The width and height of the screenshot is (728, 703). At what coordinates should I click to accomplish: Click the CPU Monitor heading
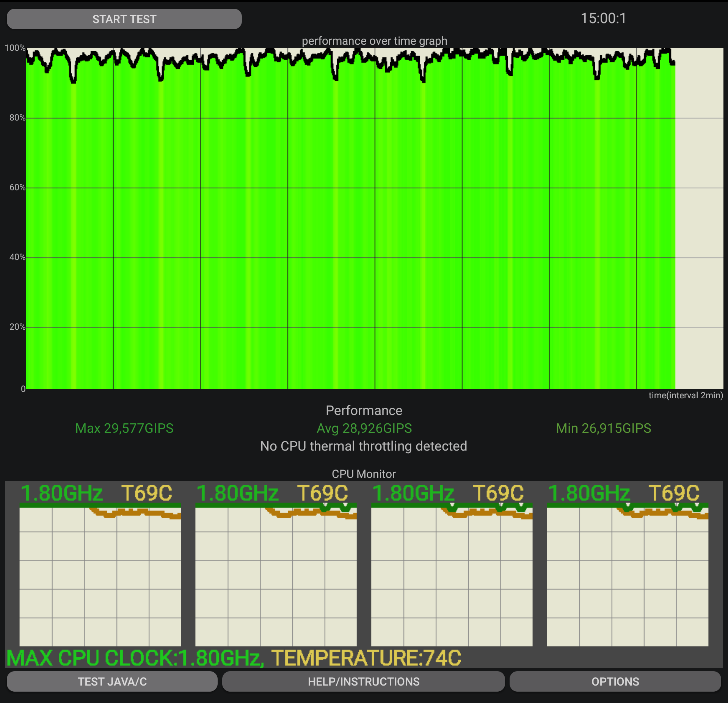(363, 474)
